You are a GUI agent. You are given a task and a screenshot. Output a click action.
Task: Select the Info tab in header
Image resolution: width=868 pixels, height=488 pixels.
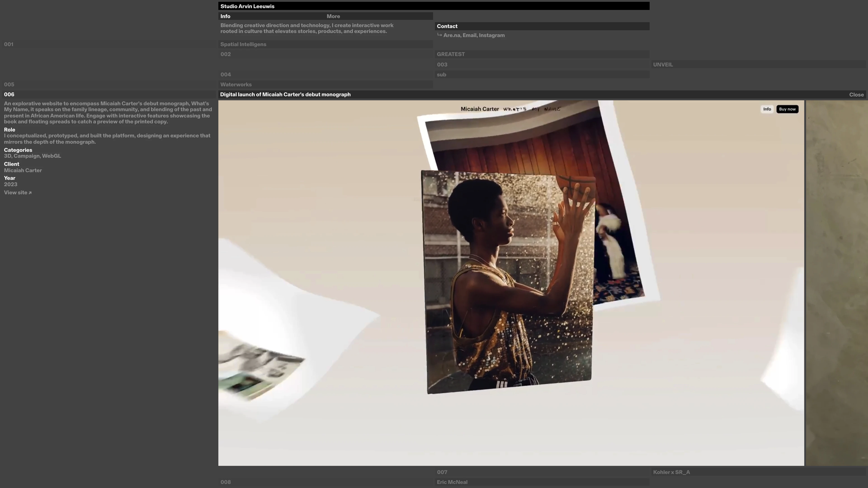[x=225, y=16]
